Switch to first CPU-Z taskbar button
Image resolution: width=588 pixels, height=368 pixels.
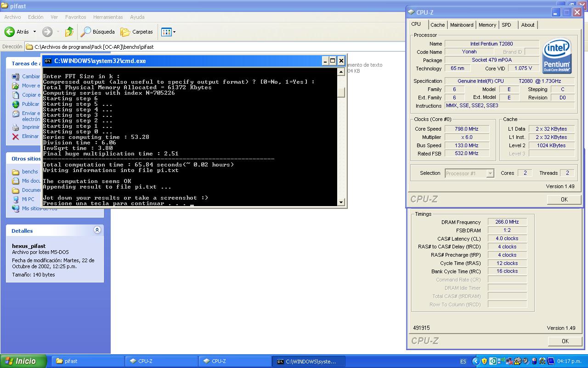pyautogui.click(x=161, y=361)
